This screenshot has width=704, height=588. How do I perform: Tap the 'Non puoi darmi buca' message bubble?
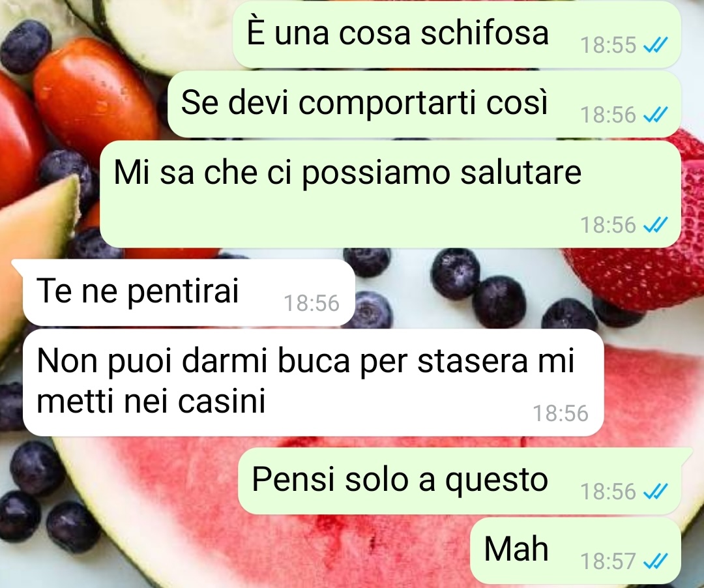(313, 383)
